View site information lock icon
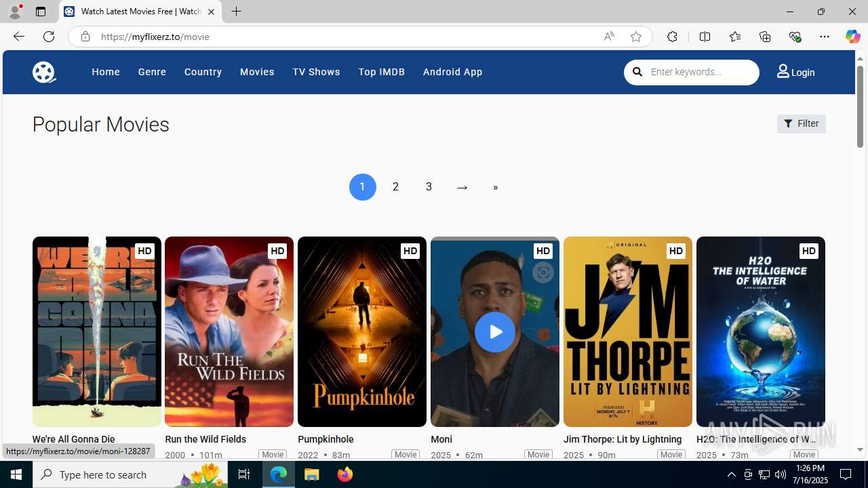The width and height of the screenshot is (868, 488). 85,37
